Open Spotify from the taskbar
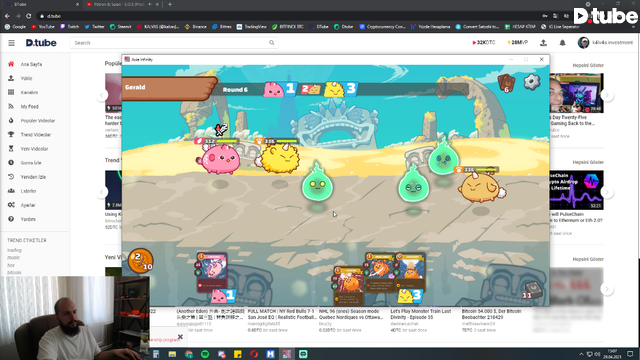The image size is (640, 360). 205,354
